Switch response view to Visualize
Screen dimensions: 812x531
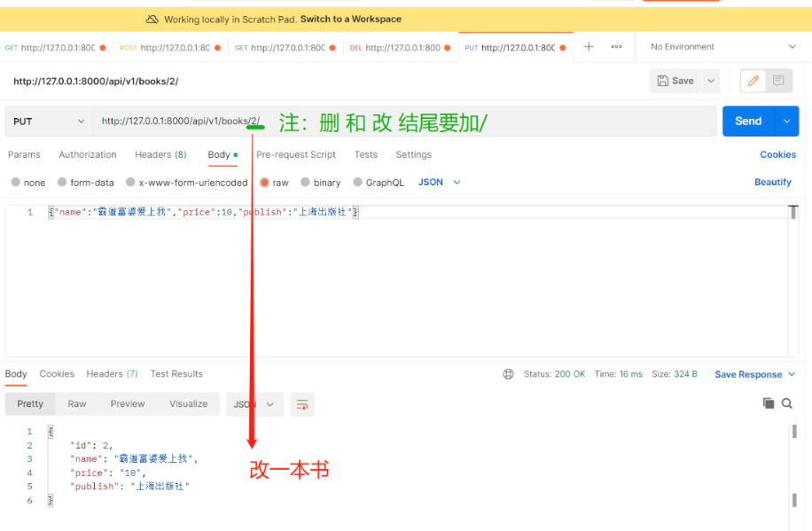[188, 403]
